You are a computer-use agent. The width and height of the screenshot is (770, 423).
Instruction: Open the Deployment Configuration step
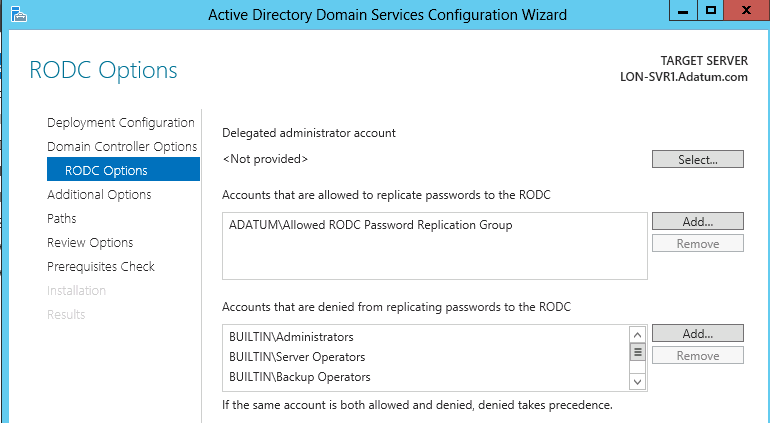121,123
